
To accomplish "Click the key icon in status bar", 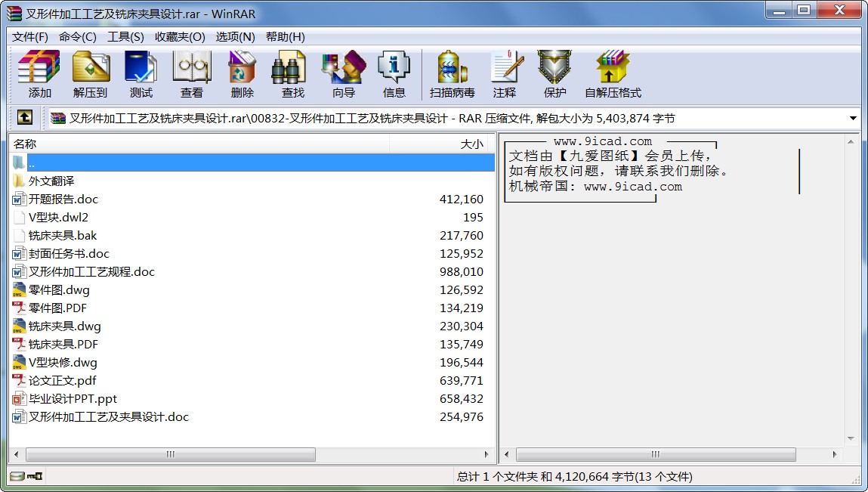I will pos(35,476).
